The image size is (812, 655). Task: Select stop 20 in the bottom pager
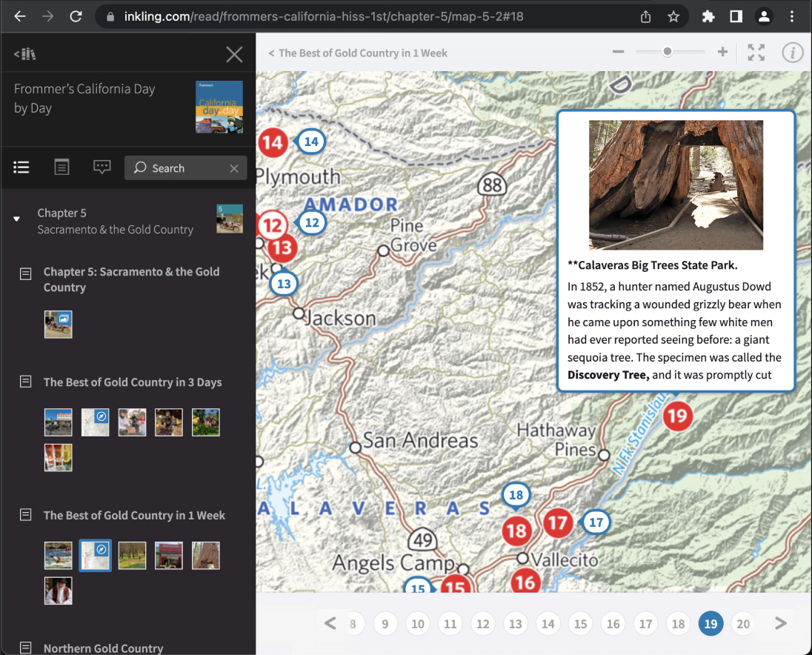click(x=743, y=624)
